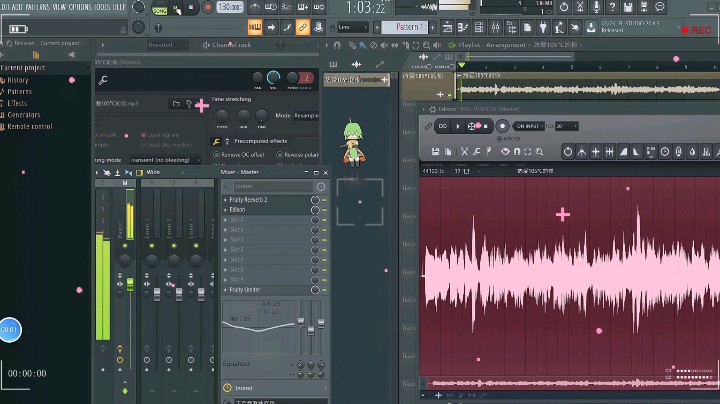Viewport: 720px width, 404px height.
Task: Select History in the browser
Action: click(17, 80)
